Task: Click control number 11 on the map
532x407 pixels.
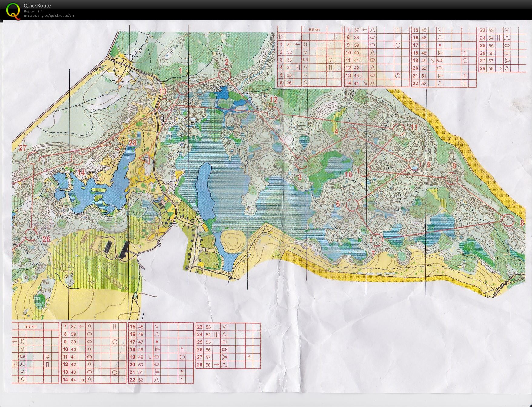Action: (x=414, y=127)
